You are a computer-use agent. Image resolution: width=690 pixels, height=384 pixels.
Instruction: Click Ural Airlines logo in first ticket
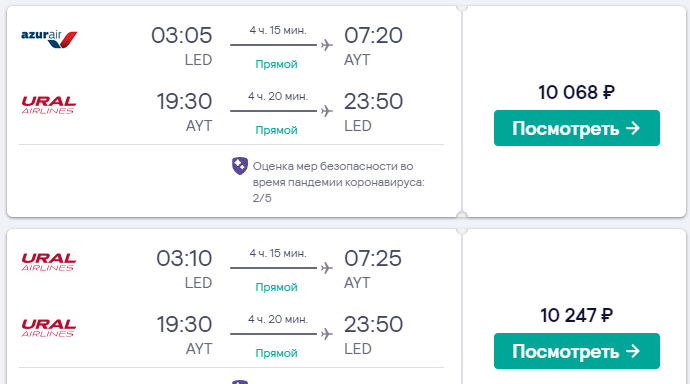tap(49, 105)
